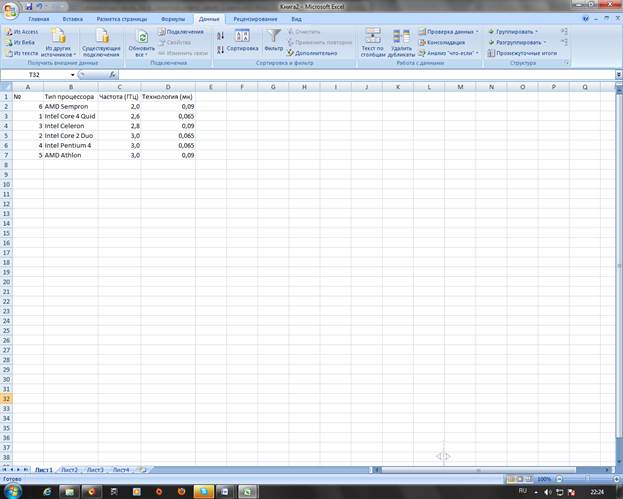The width and height of the screenshot is (623, 499).
Task: Click the sort ascending A-Z icon
Action: 221,36
